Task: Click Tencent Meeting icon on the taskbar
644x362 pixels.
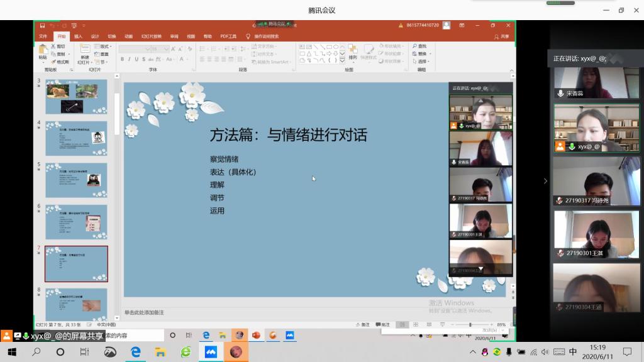Action: pos(211,352)
